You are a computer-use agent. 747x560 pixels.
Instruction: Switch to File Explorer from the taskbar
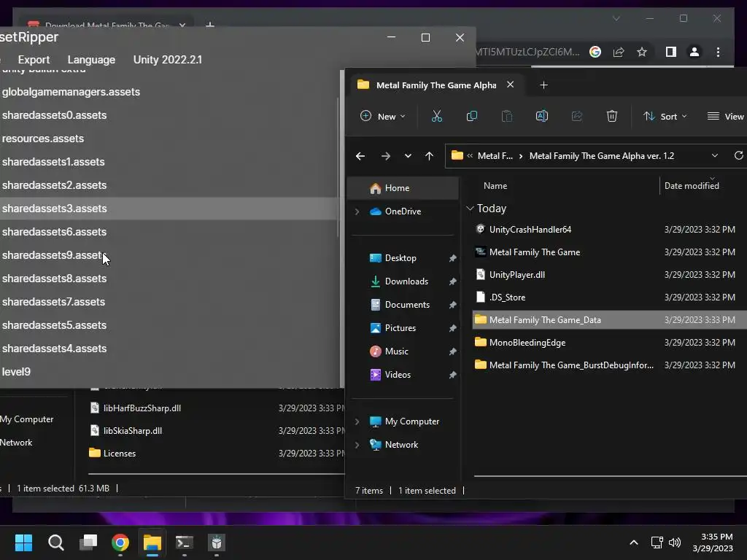[x=152, y=542]
